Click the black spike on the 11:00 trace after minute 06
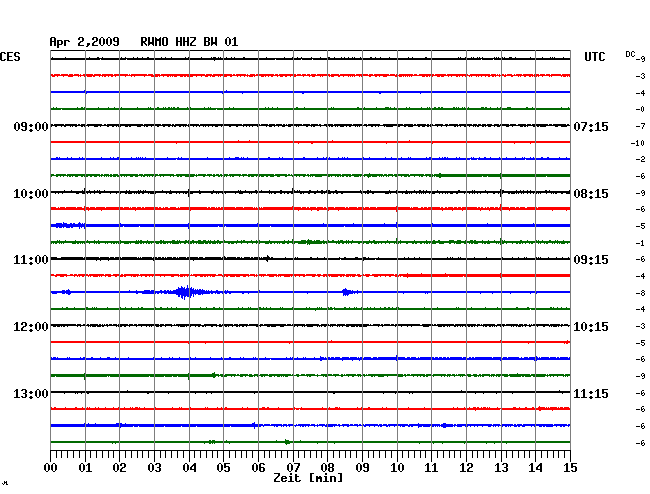 point(268,259)
